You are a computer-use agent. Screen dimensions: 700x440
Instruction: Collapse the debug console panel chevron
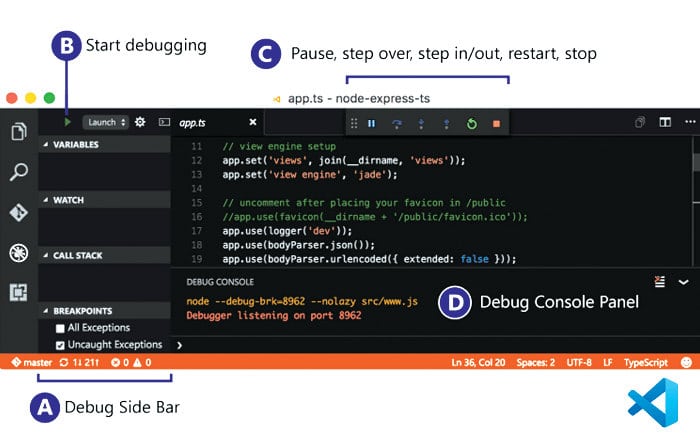[x=683, y=282]
